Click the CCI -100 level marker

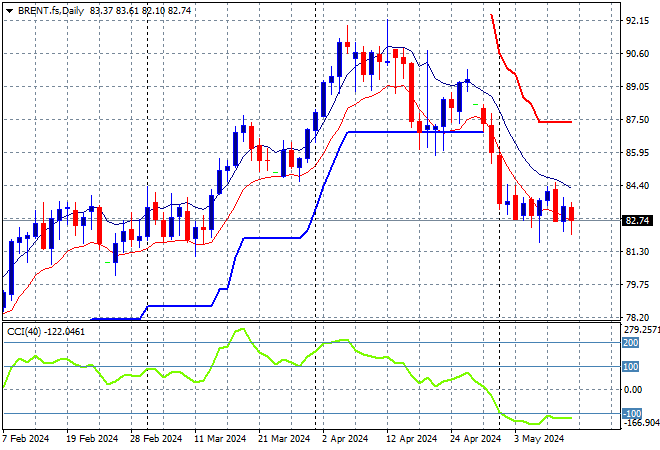pos(632,413)
